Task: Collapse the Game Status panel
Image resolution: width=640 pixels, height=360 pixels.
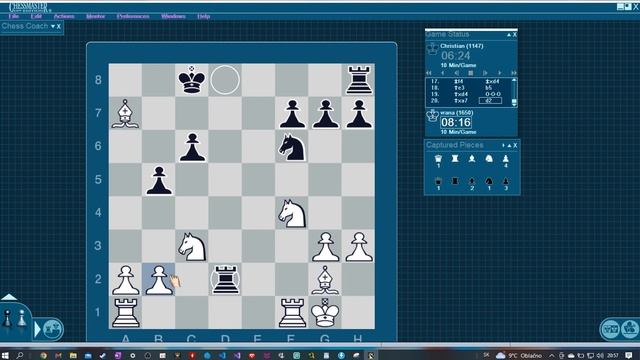Action: click(509, 35)
